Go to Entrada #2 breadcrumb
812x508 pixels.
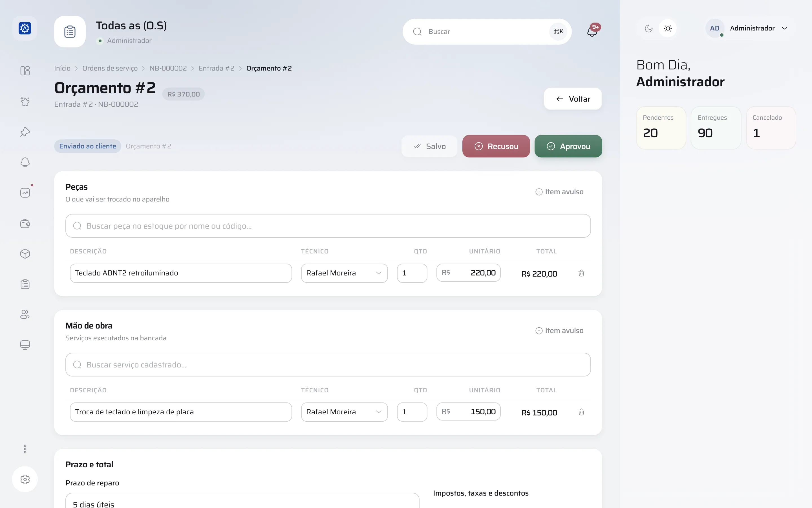point(217,68)
